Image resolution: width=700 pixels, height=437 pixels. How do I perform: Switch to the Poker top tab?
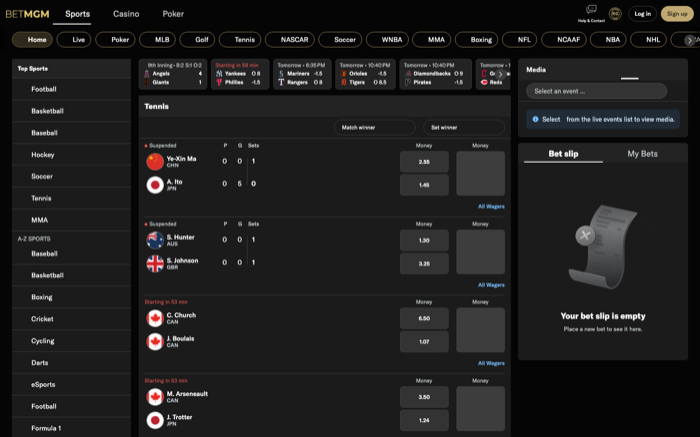[x=173, y=14]
